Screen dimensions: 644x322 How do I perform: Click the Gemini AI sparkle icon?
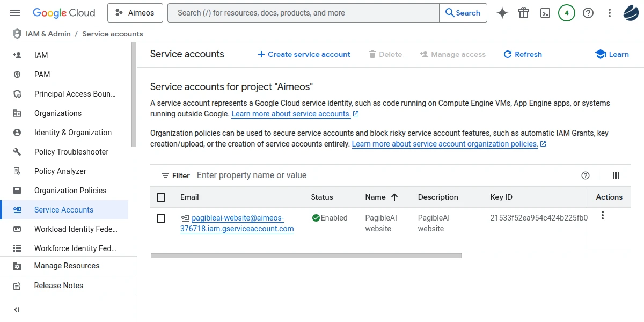502,13
